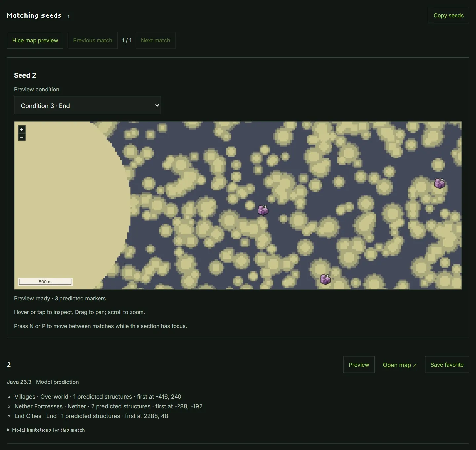Image resolution: width=476 pixels, height=450 pixels.
Task: Click the large central End island area
Action: tap(63, 205)
